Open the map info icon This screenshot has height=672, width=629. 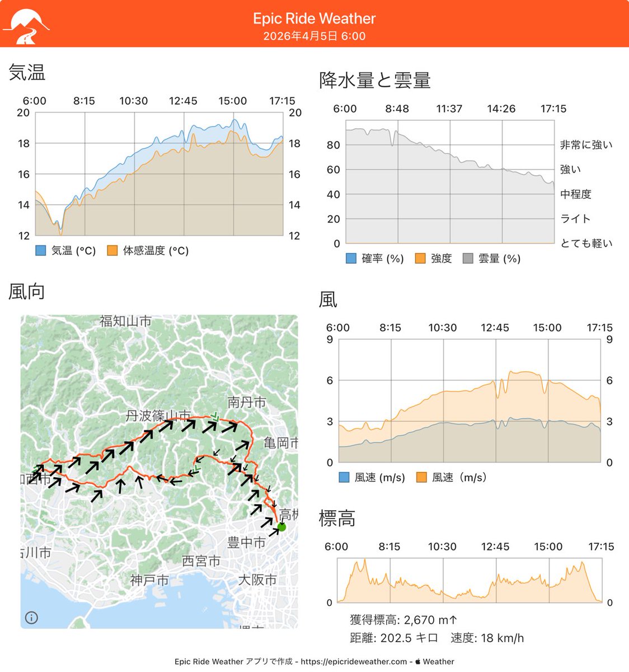point(32,618)
